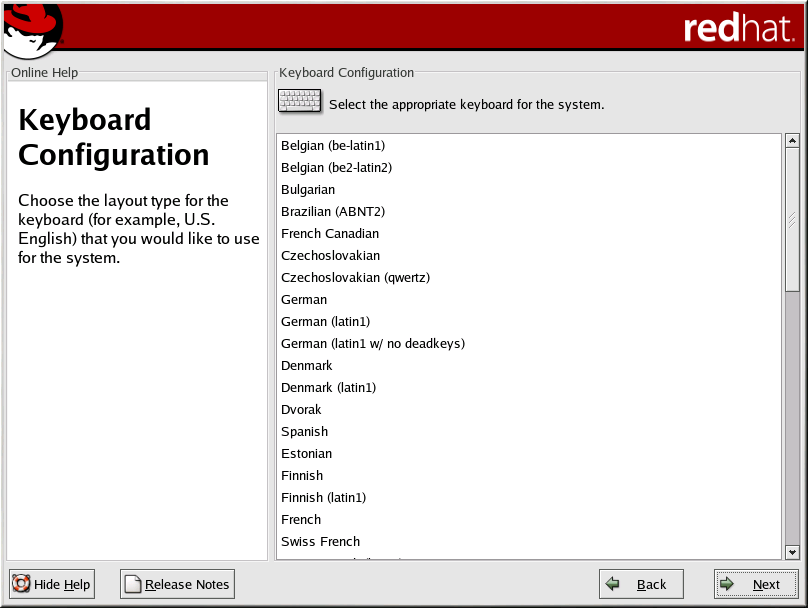
Task: Select German (latin1 w/ no deadkeys)
Action: 373,344
